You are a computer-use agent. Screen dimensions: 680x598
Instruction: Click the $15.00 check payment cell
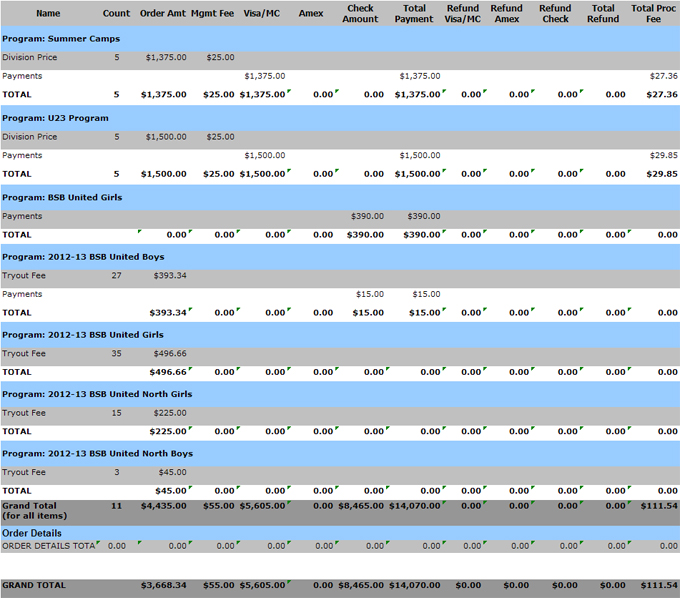click(x=370, y=294)
